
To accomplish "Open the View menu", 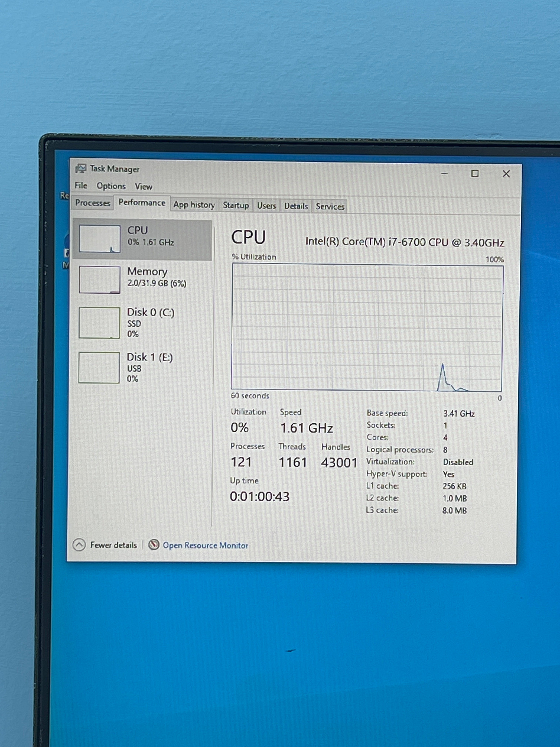I will click(144, 186).
